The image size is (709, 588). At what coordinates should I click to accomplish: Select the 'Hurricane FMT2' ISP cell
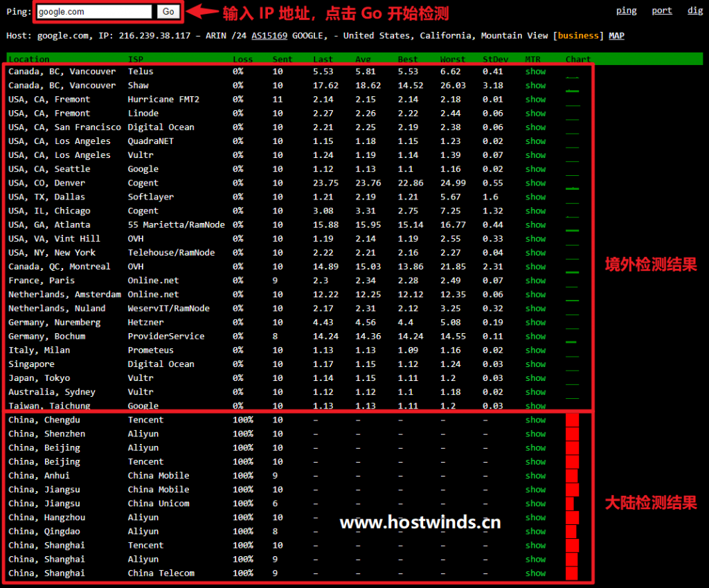click(163, 100)
